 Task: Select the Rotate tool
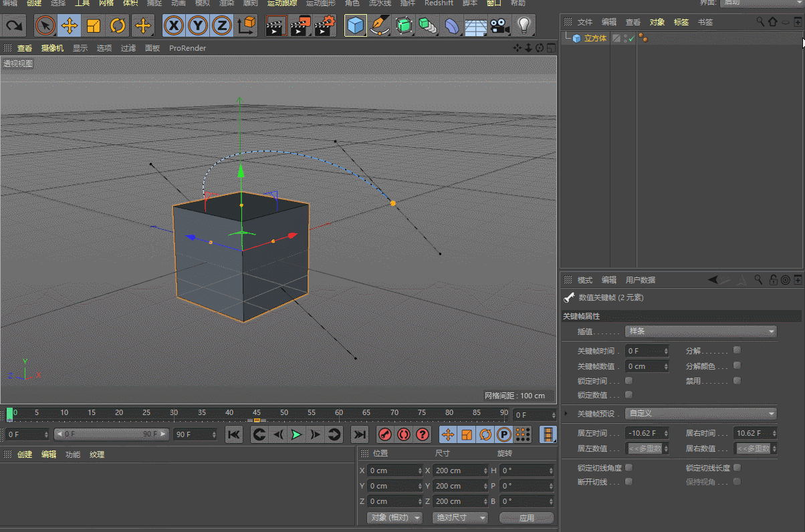click(116, 25)
